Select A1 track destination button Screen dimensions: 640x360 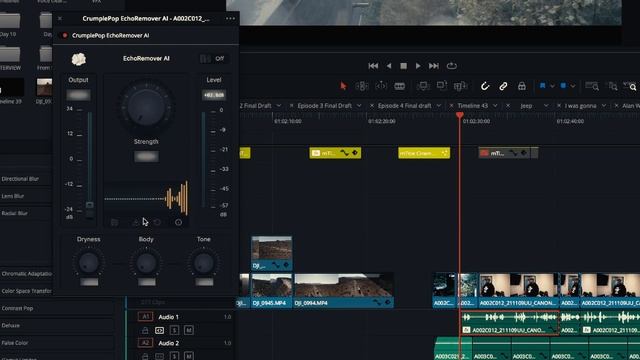pyautogui.click(x=145, y=317)
